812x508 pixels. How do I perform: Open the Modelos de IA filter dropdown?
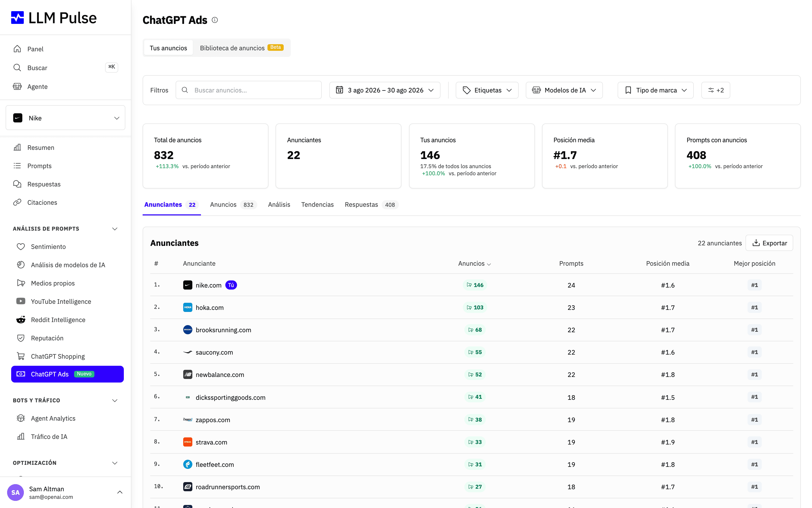[x=564, y=90]
